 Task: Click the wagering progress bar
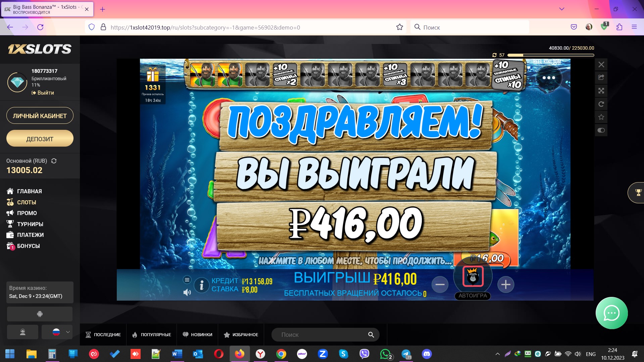[551, 55]
